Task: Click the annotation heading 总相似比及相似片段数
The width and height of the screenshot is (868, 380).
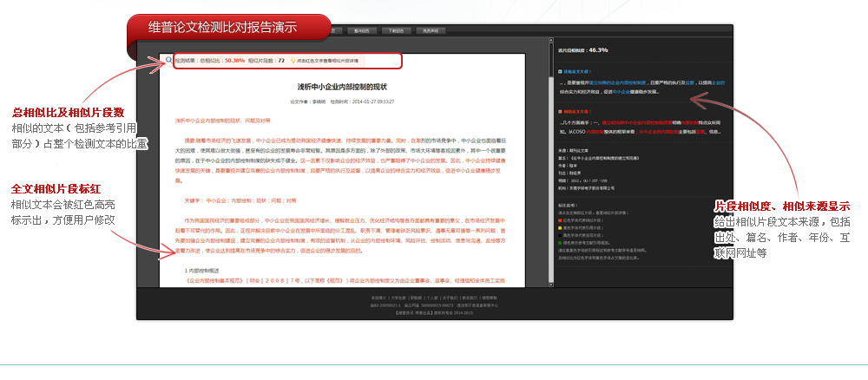Action: tap(68, 113)
